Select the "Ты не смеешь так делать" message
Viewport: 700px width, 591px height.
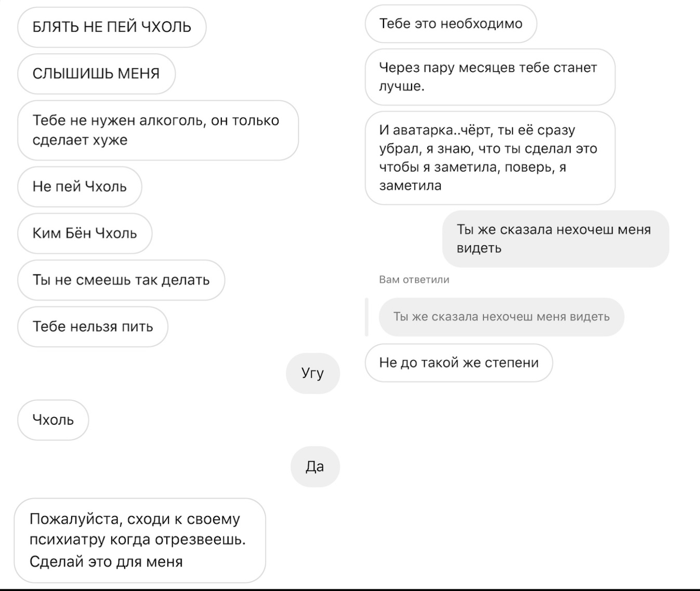click(121, 280)
